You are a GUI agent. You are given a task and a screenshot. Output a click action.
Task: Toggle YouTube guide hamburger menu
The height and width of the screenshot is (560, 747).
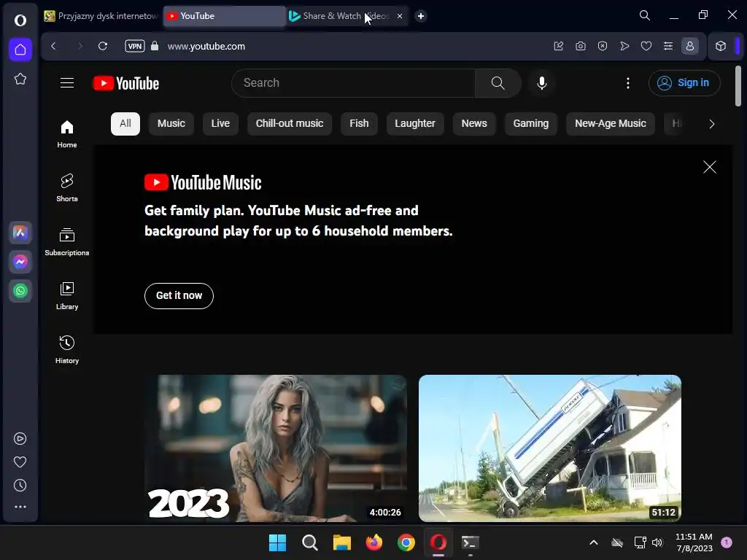click(66, 83)
